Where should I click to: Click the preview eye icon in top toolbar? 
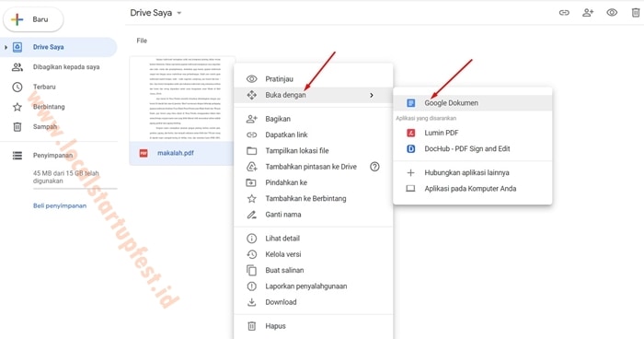click(x=612, y=13)
